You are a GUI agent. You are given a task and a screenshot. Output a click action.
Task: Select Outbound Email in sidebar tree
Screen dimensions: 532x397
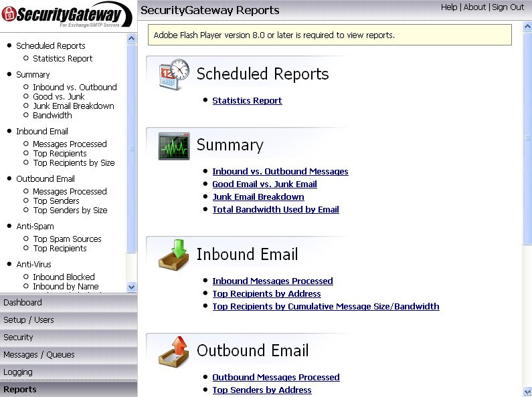(46, 179)
